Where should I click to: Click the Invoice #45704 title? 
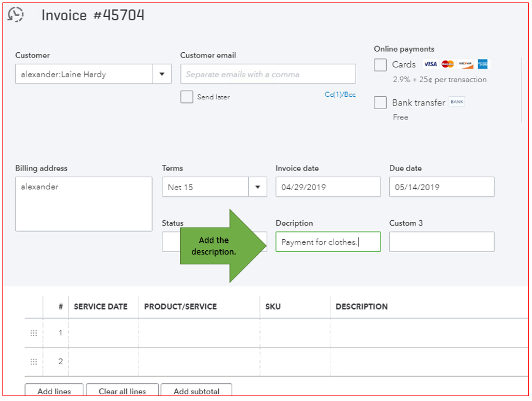93,15
